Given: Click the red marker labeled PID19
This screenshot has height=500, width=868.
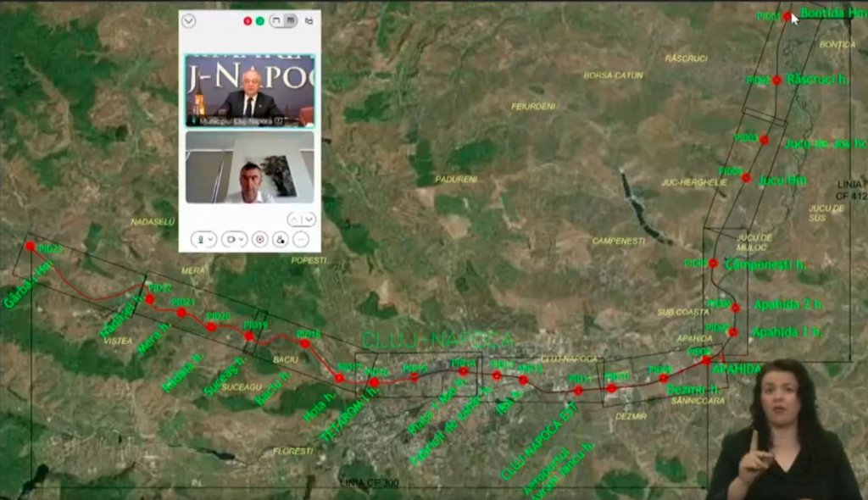Looking at the screenshot, I should tap(249, 336).
